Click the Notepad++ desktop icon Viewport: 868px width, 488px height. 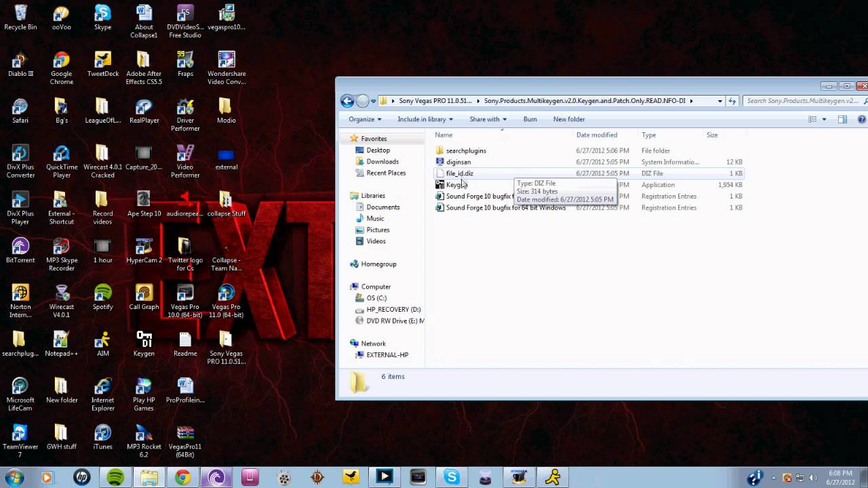61,344
